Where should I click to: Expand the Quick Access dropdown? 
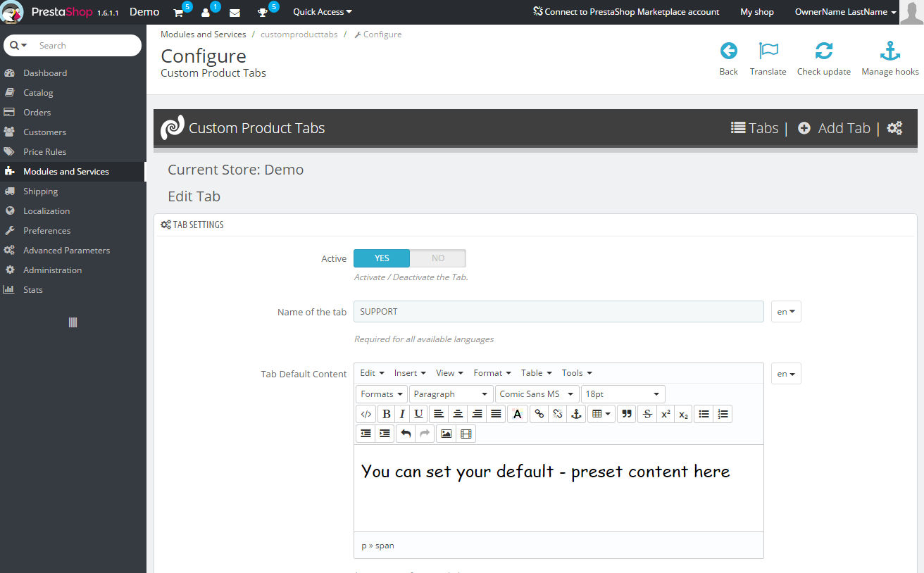coord(323,12)
